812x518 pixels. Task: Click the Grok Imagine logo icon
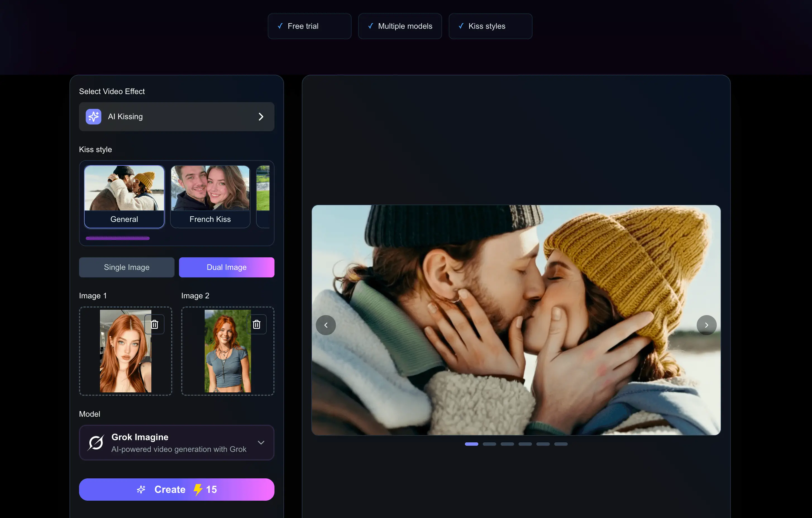(x=96, y=443)
